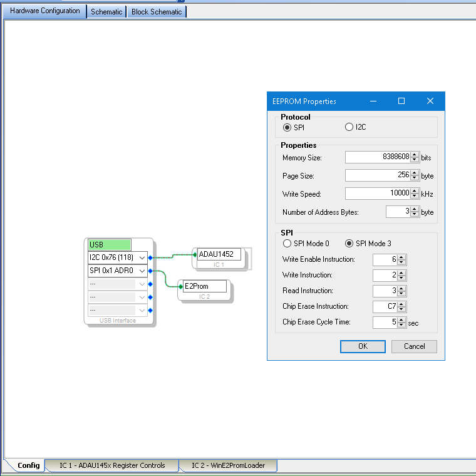Increase Write Enable Instruction value
This screenshot has height=476, width=476.
point(401,257)
